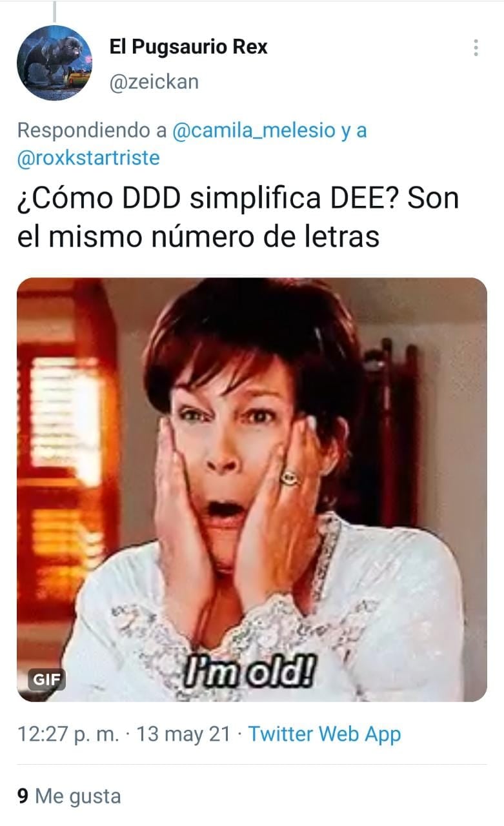The image size is (504, 826).
Task: Open the @zeickan handle
Action: click(x=154, y=82)
